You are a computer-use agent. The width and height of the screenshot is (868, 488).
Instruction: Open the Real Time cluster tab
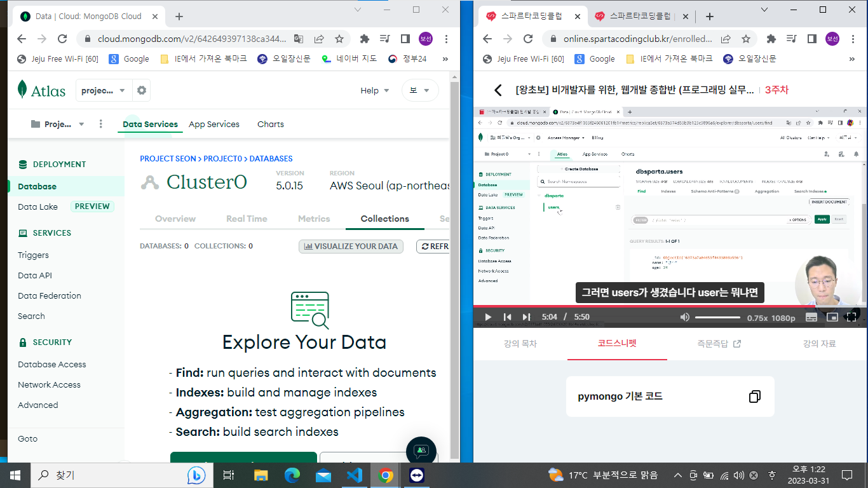pos(247,219)
